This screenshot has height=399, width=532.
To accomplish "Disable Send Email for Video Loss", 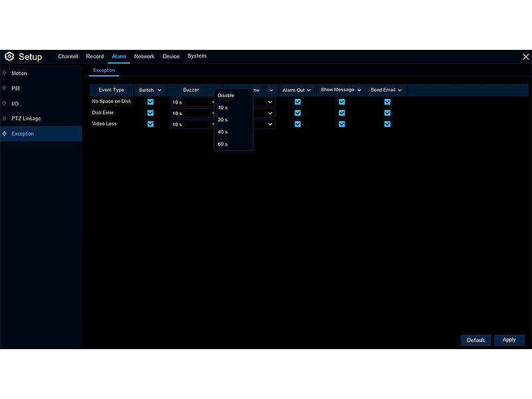I will pyautogui.click(x=387, y=124).
